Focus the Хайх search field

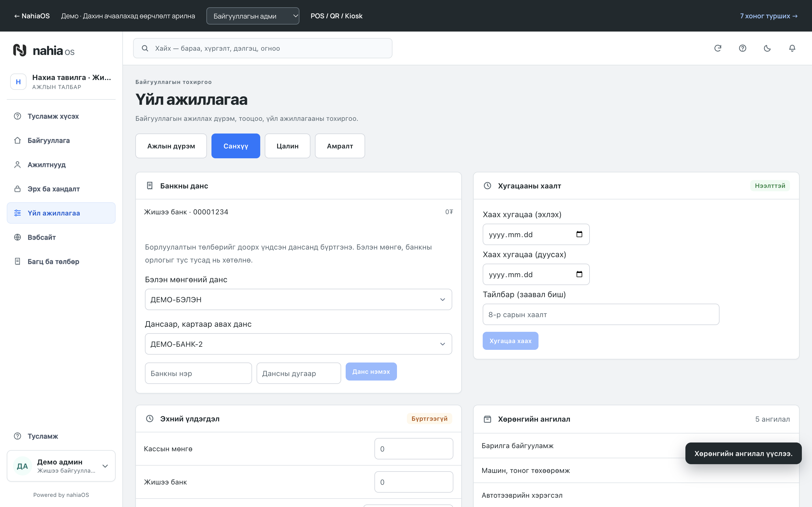pyautogui.click(x=263, y=48)
